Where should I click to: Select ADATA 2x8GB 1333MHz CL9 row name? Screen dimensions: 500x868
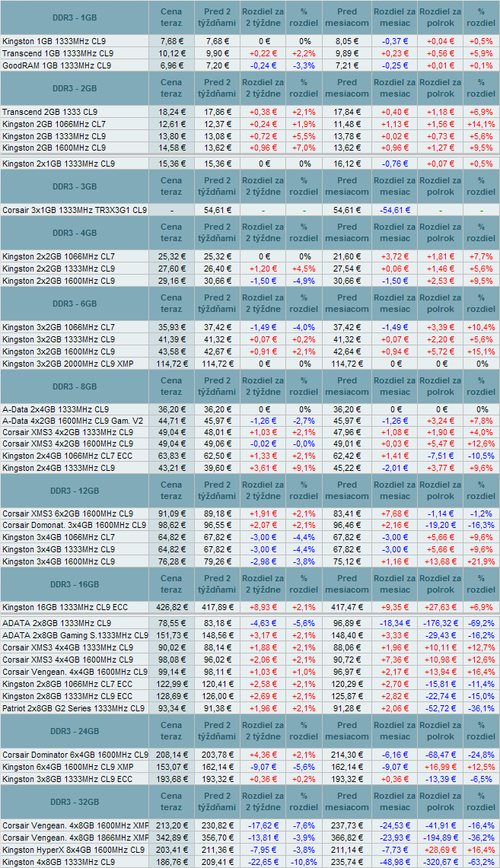pos(56,623)
